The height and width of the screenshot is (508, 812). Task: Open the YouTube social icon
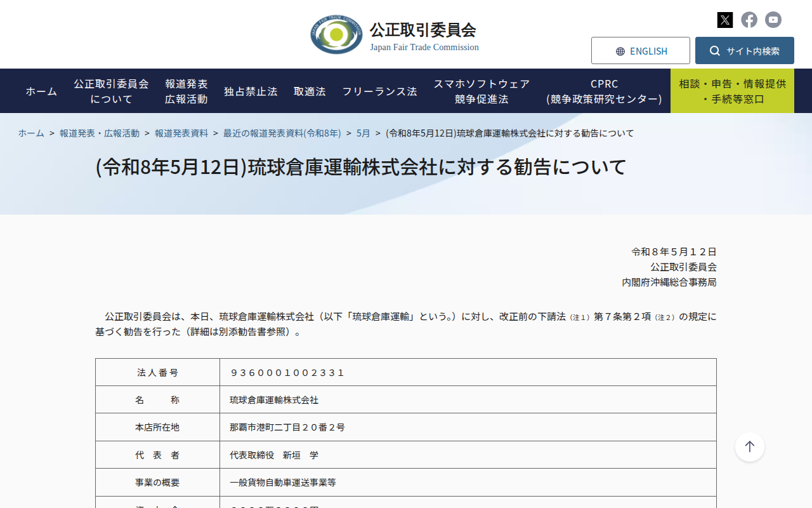pos(773,20)
